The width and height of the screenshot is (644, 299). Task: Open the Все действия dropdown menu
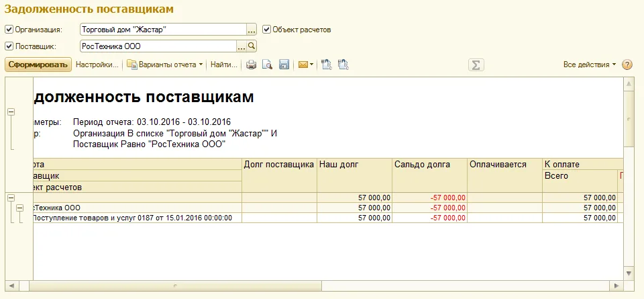click(x=590, y=65)
